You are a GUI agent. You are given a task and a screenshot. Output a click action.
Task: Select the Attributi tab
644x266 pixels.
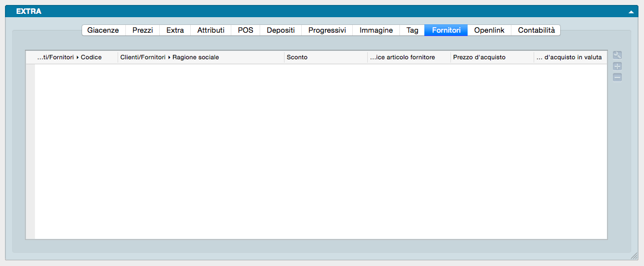[x=211, y=30]
